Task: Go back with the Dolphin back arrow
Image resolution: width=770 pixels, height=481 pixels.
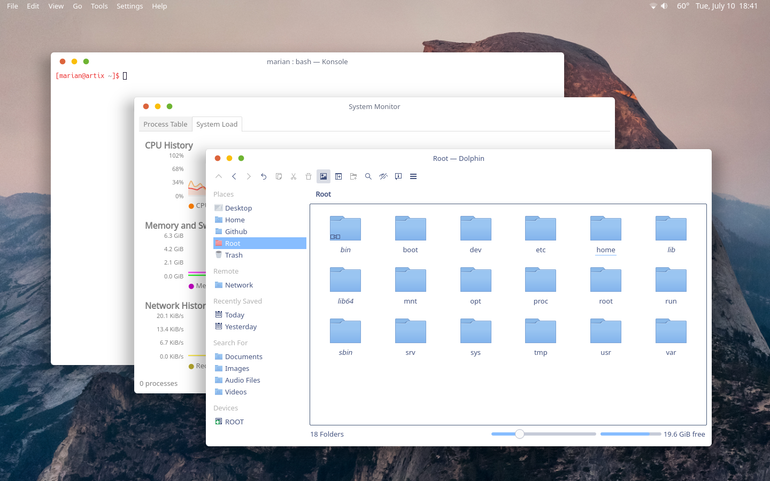Action: click(234, 176)
